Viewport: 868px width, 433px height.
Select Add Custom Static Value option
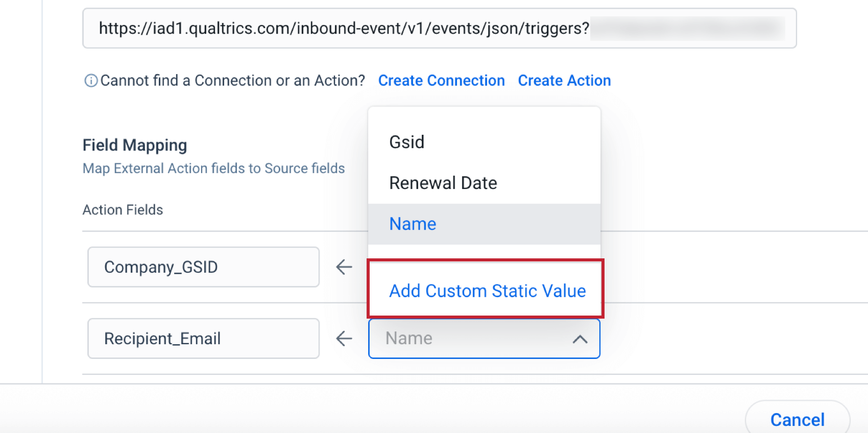point(487,291)
